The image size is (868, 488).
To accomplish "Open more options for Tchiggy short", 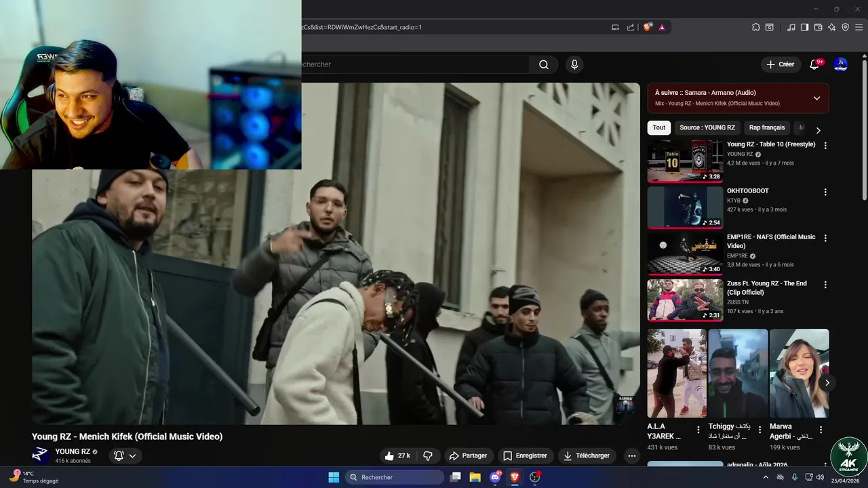I will click(x=759, y=430).
